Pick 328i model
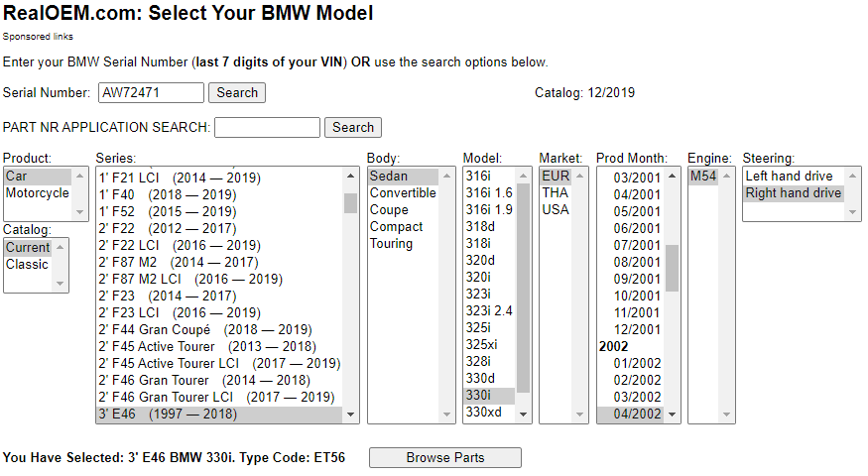This screenshot has width=868, height=476. 489,361
